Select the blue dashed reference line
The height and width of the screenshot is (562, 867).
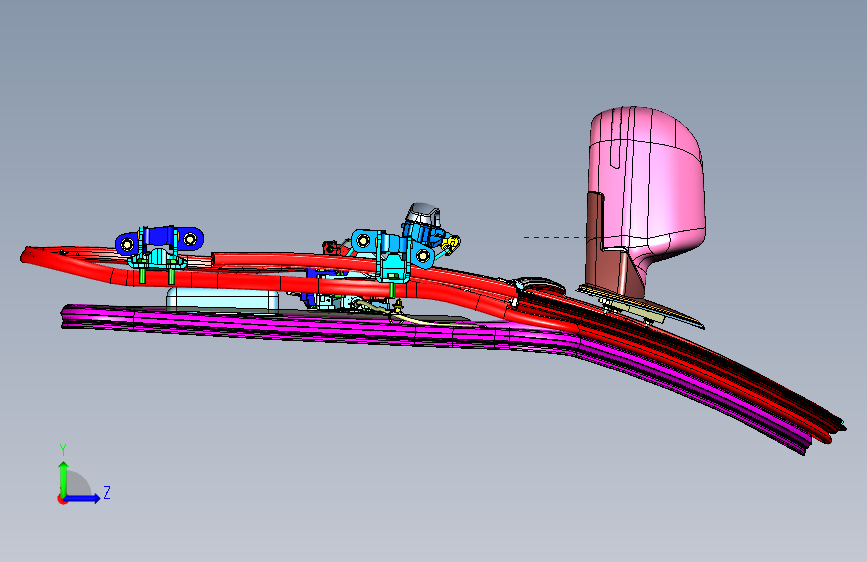557,237
